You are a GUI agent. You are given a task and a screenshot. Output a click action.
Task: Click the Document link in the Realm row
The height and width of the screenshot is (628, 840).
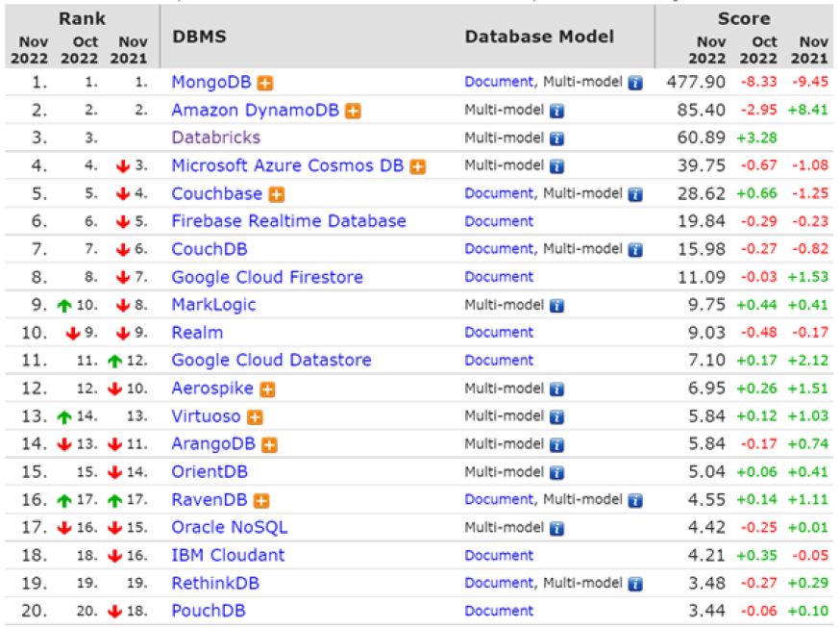tap(499, 333)
